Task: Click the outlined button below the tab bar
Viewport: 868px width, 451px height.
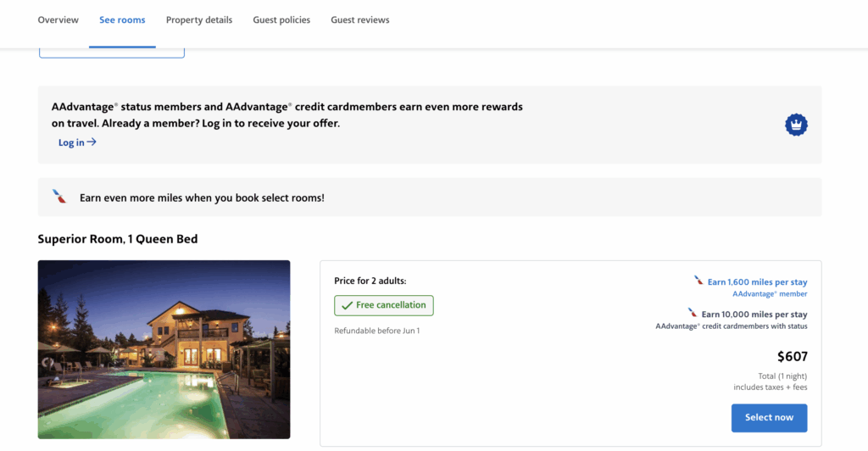Action: [111, 53]
